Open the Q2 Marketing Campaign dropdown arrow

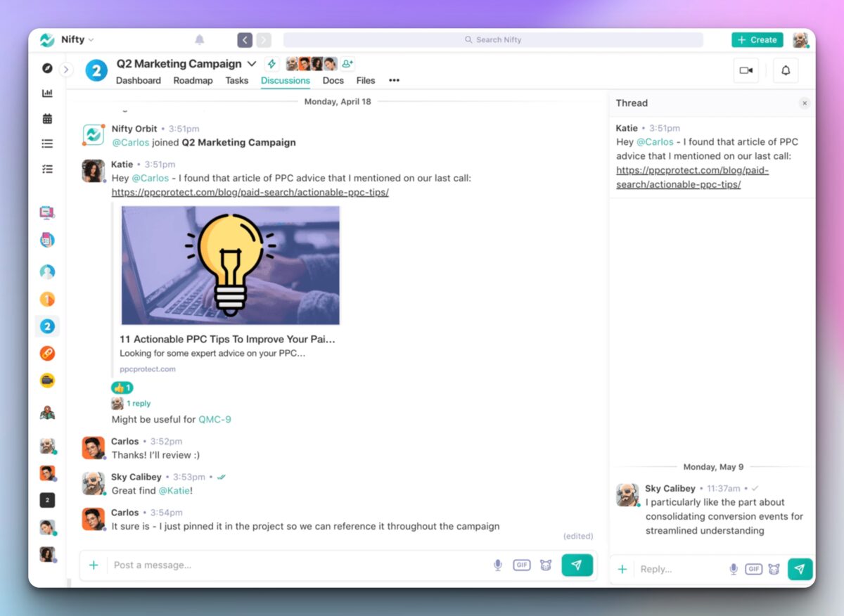(x=252, y=64)
